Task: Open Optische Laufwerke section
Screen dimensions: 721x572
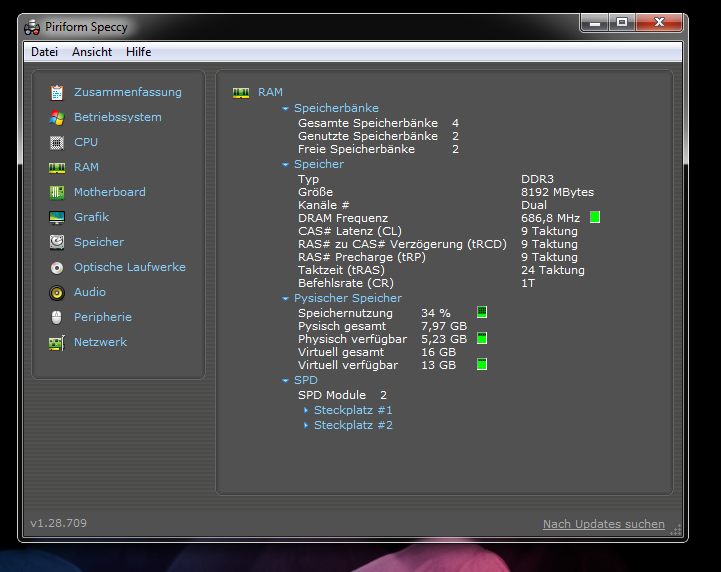Action: (x=130, y=267)
